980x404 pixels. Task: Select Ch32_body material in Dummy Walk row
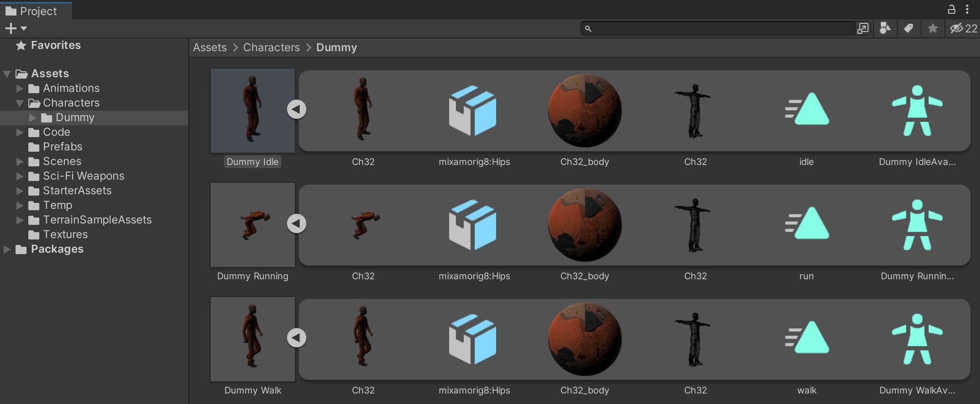click(x=585, y=339)
